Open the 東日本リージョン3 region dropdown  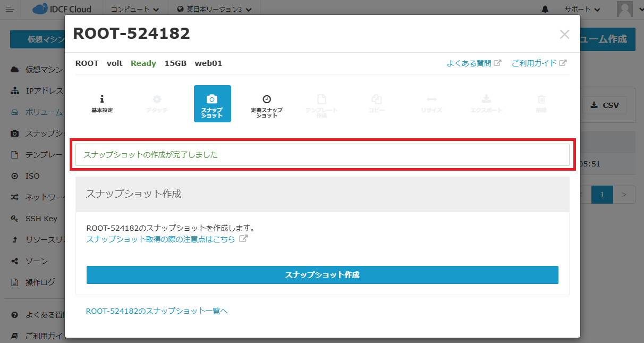(214, 10)
